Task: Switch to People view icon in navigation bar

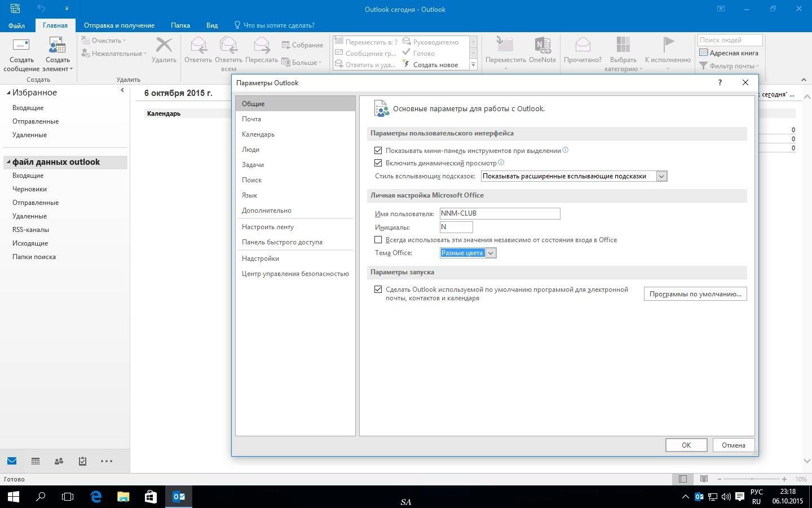Action: pyautogui.click(x=59, y=461)
